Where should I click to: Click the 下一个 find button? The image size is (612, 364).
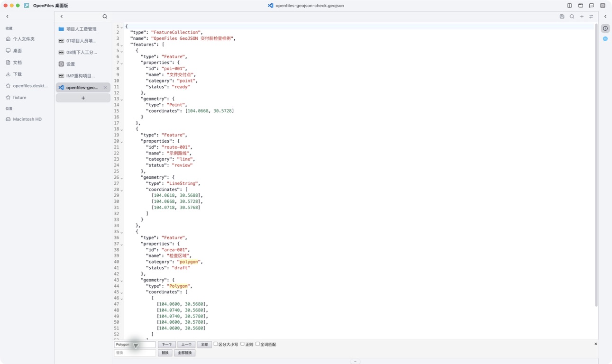pos(166,345)
